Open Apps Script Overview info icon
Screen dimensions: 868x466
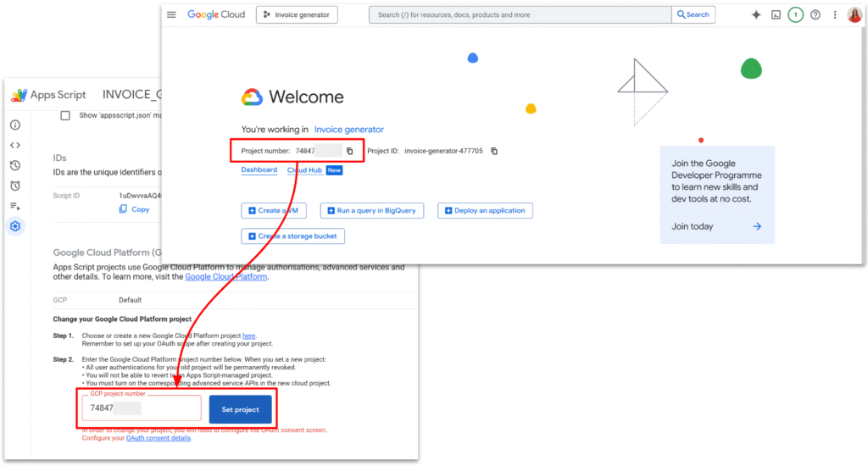(14, 125)
